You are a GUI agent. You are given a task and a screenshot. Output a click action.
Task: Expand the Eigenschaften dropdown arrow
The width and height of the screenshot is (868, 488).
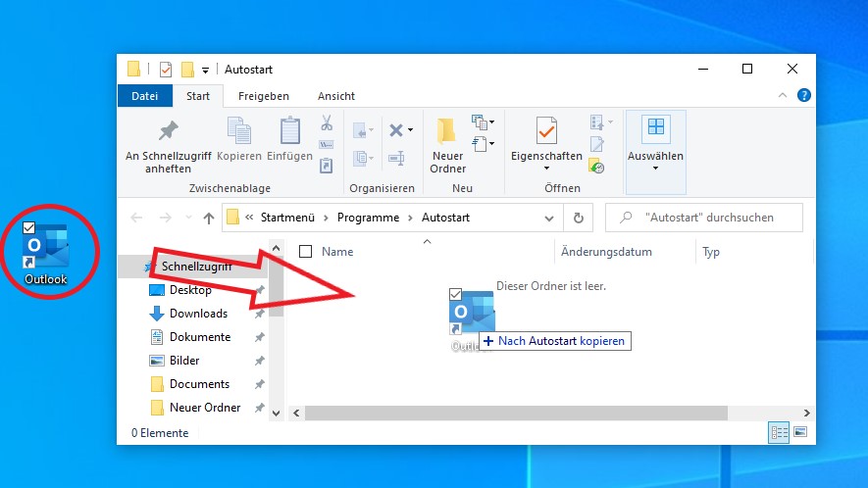coord(546,169)
